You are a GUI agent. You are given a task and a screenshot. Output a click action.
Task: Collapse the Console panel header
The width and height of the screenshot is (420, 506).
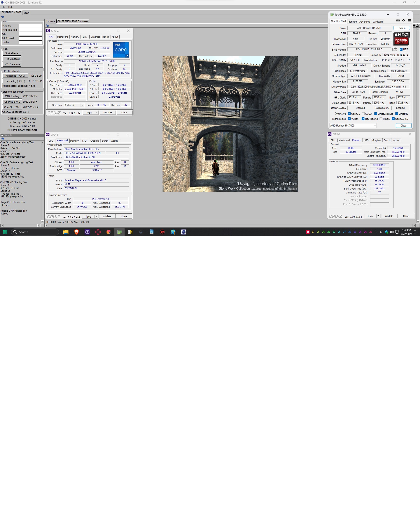[x=2, y=135]
